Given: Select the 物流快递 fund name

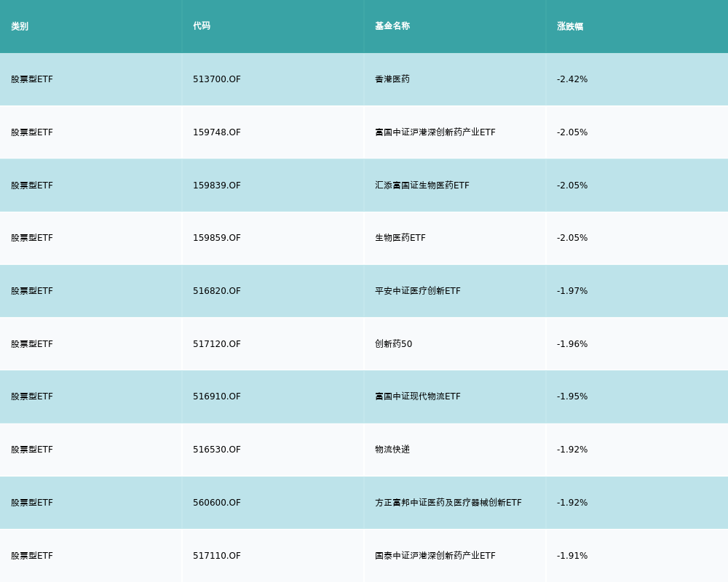Looking at the screenshot, I should pos(392,450).
